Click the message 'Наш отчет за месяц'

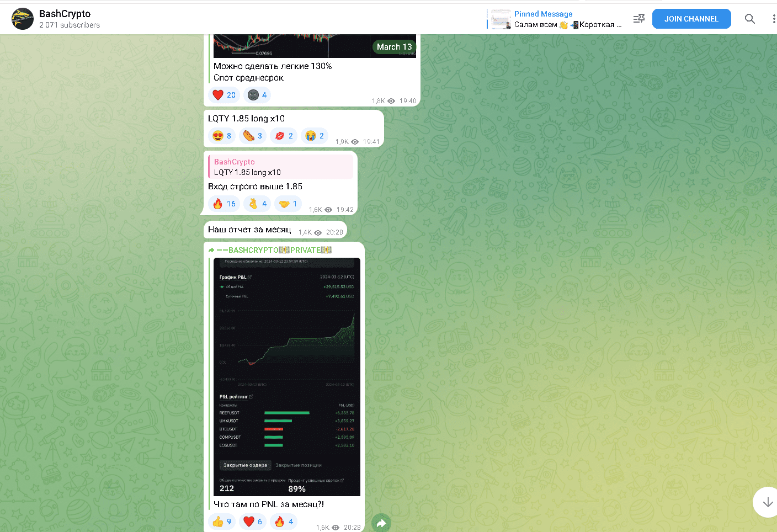[x=249, y=230]
